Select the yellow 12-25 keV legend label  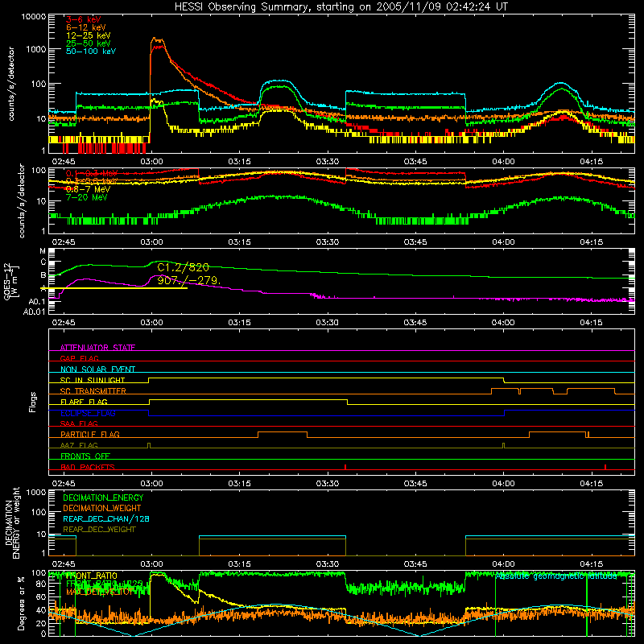[x=89, y=35]
